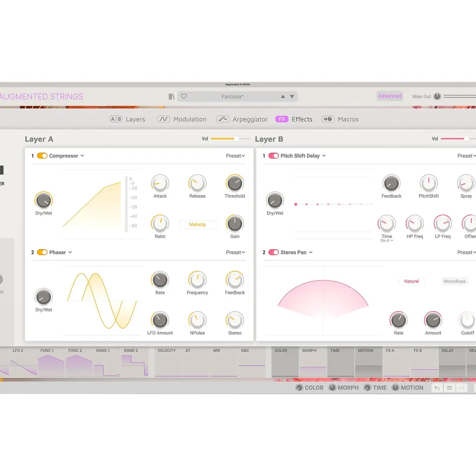The width and height of the screenshot is (476, 476).
Task: Disable the Phaser effect toggle
Action: point(42,252)
